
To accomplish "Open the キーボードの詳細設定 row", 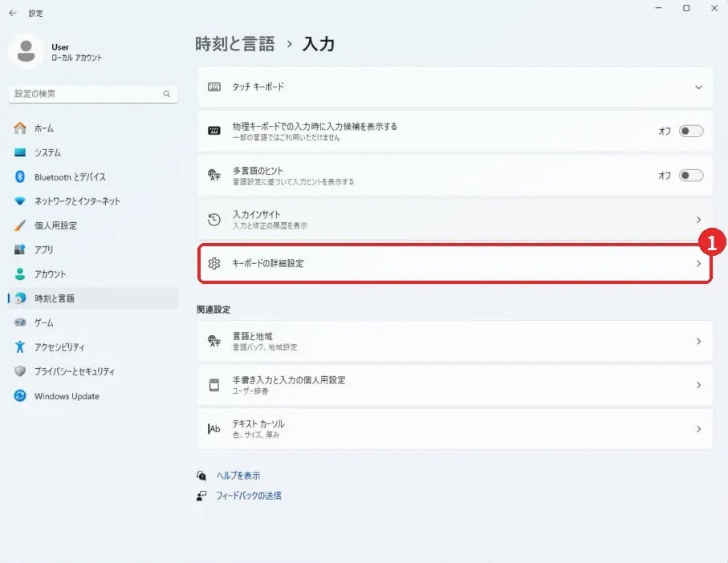I will point(454,263).
